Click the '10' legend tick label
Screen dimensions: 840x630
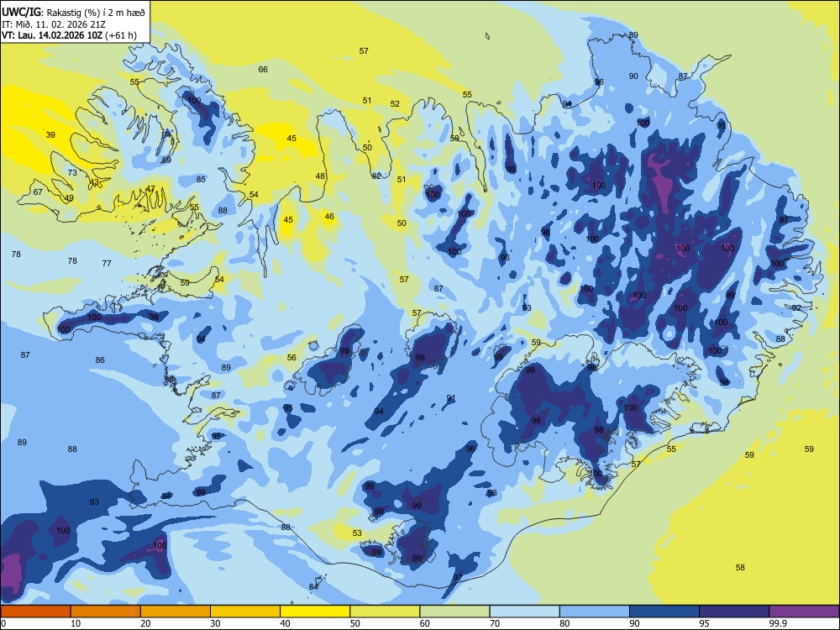[x=76, y=623]
